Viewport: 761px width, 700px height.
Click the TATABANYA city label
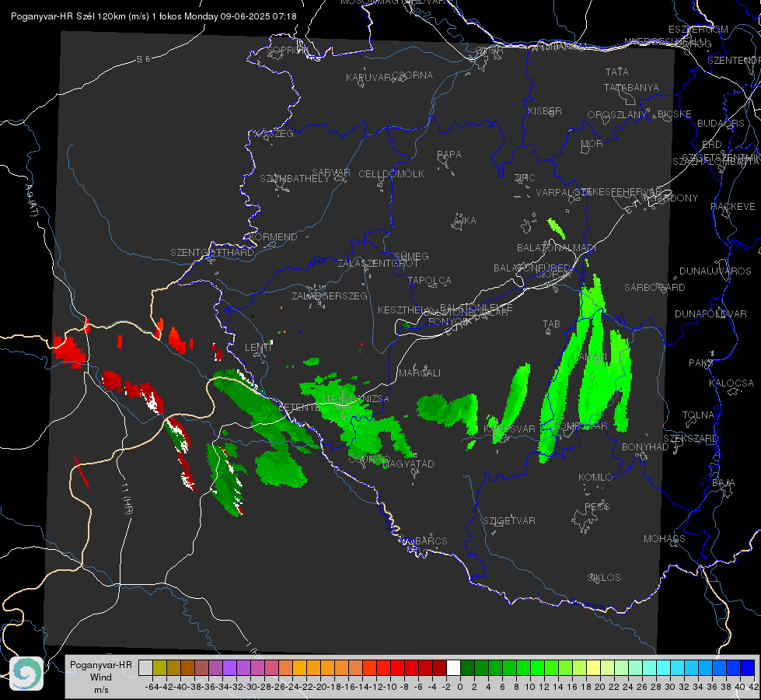[x=631, y=87]
